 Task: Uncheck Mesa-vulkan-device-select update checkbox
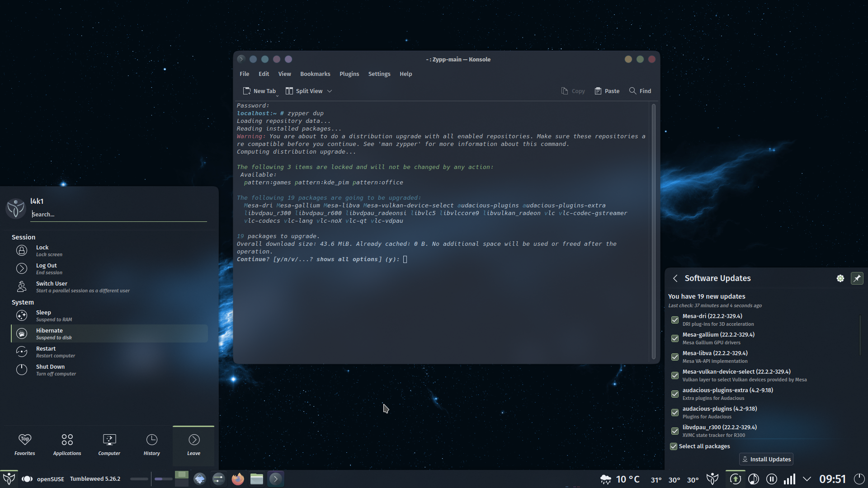[675, 375]
